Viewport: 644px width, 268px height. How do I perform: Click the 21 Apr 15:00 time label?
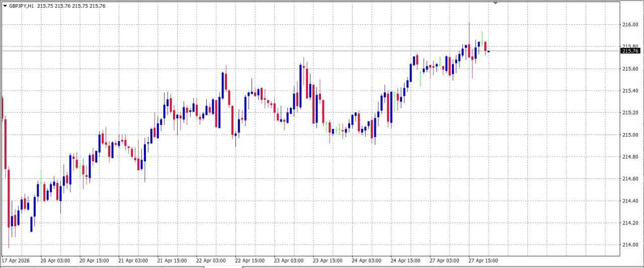172,261
